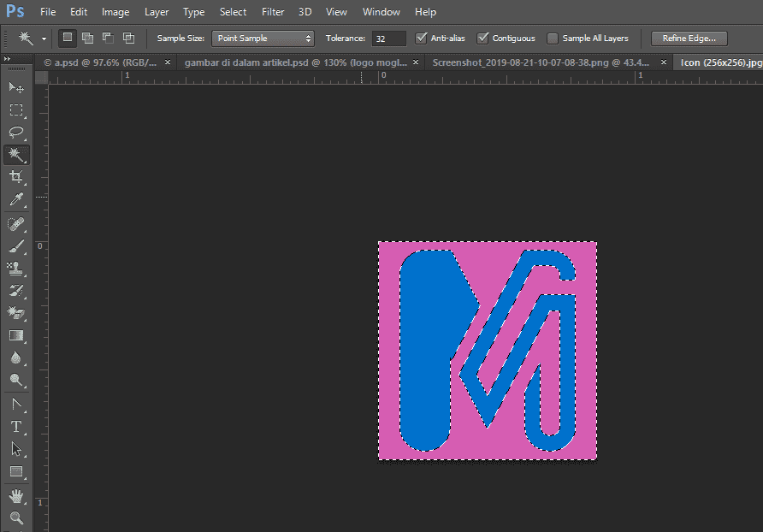This screenshot has width=763, height=532.
Task: Select the Move tool
Action: 16,87
